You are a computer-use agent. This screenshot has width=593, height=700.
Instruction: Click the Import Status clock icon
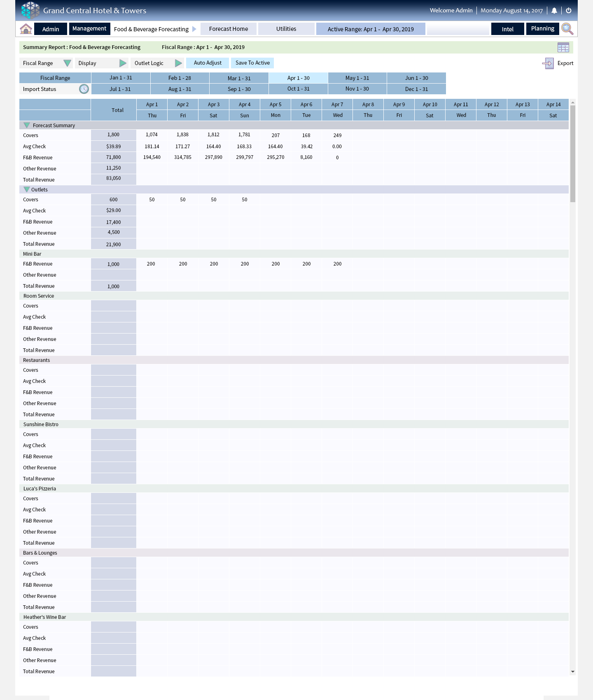coord(84,89)
